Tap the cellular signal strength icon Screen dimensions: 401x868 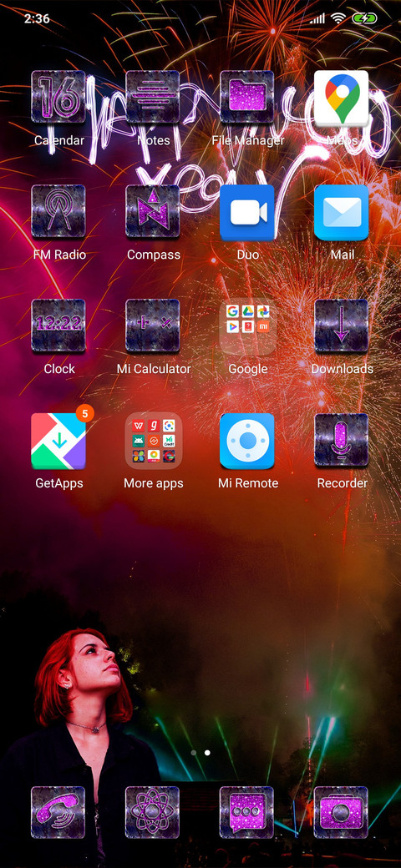pyautogui.click(x=317, y=18)
